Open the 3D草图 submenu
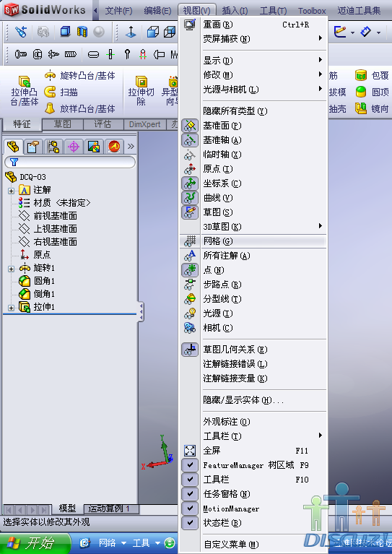Screen dimensions: 392x554 click(x=253, y=227)
